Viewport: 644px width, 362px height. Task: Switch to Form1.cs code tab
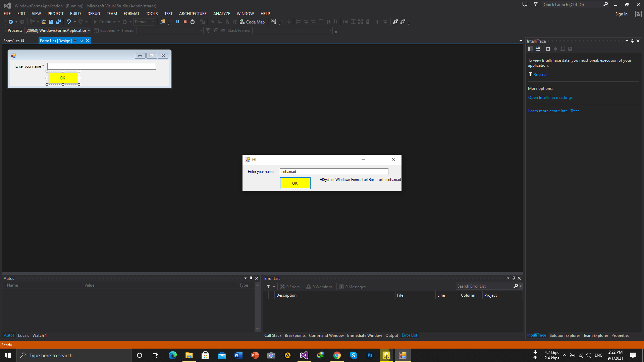click(11, 41)
